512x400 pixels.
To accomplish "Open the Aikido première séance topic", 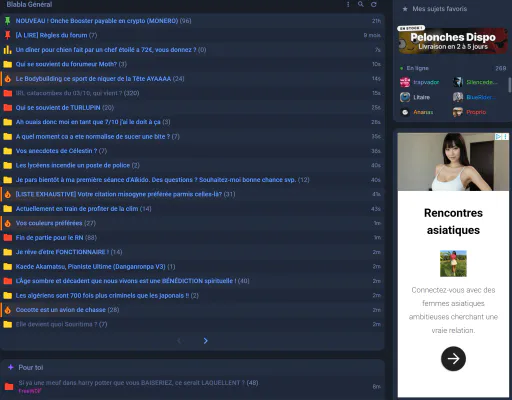I will pyautogui.click(x=156, y=180).
